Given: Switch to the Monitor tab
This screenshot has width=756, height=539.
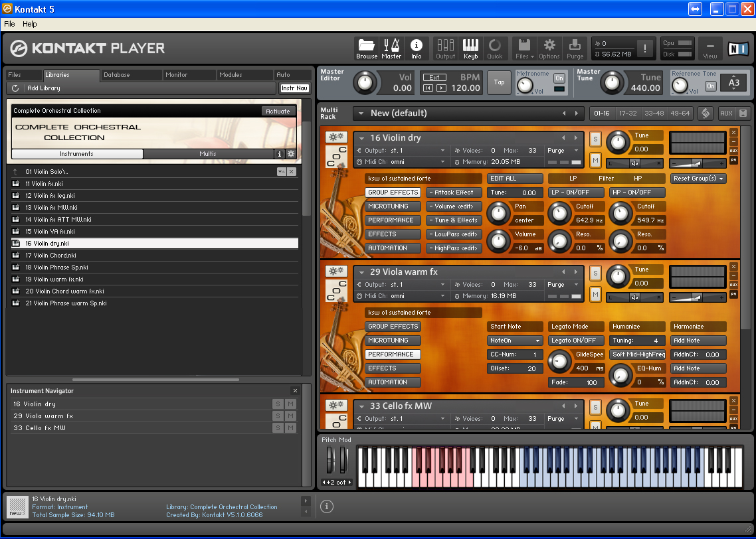Looking at the screenshot, I should pos(189,75).
